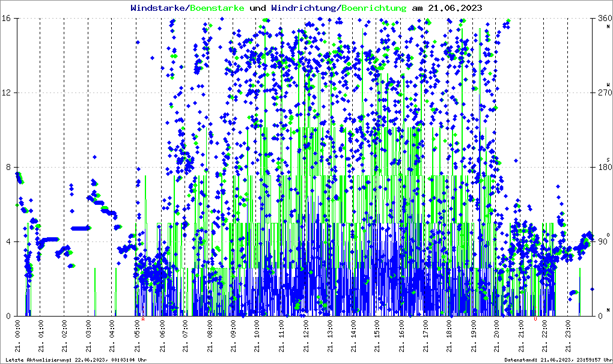Click the 'Letzte Aktualisierung' timestamp text
613x364 pixels.
(x=76, y=360)
